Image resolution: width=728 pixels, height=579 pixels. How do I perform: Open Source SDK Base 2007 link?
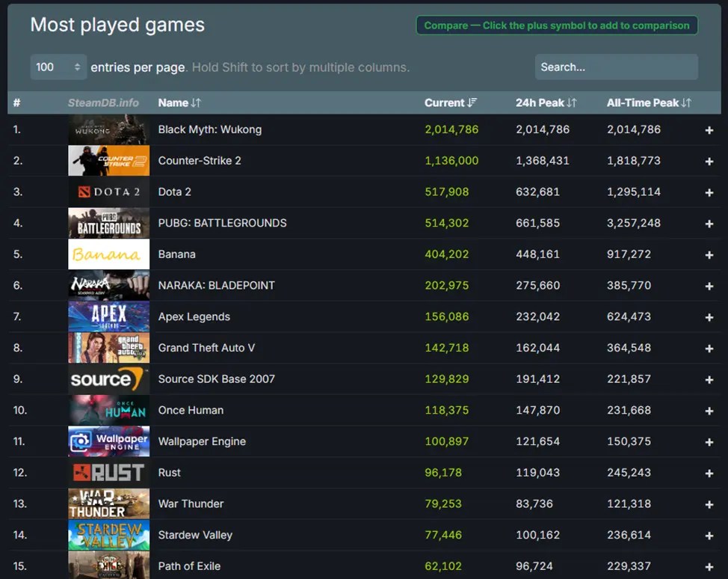(x=216, y=379)
